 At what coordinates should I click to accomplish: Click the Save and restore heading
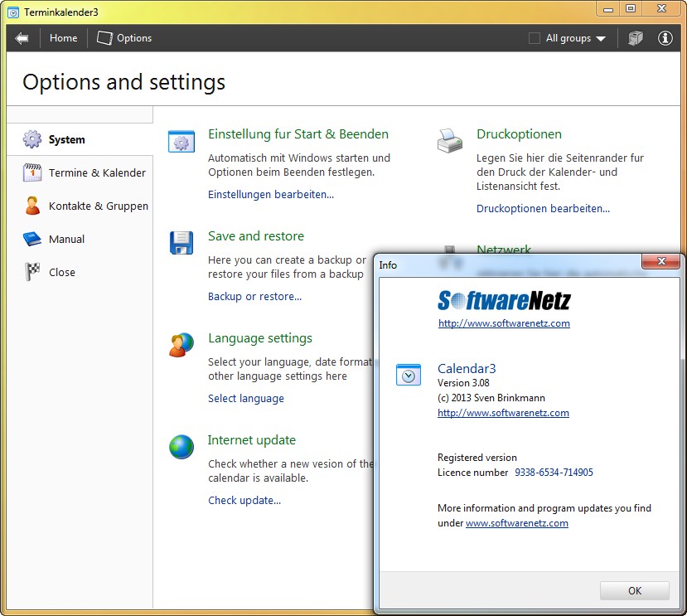point(256,236)
